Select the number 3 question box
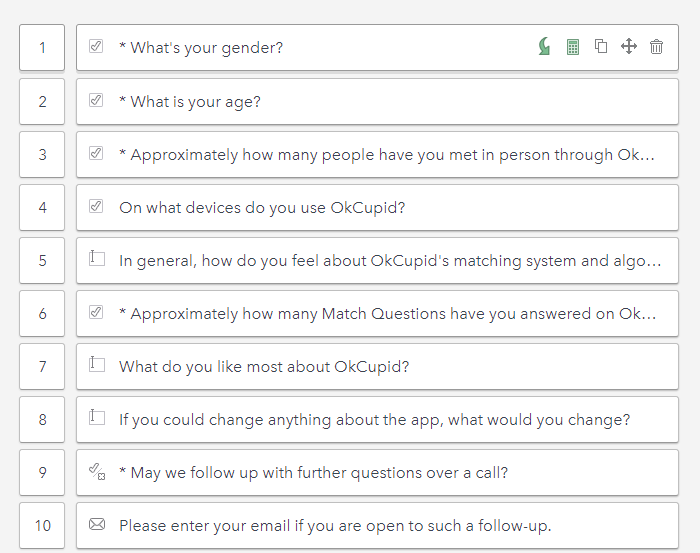 point(42,154)
